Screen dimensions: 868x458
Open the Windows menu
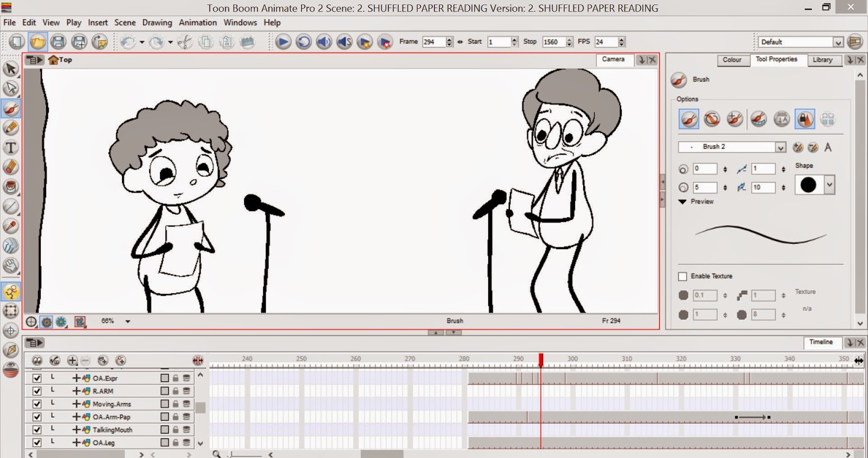click(240, 22)
